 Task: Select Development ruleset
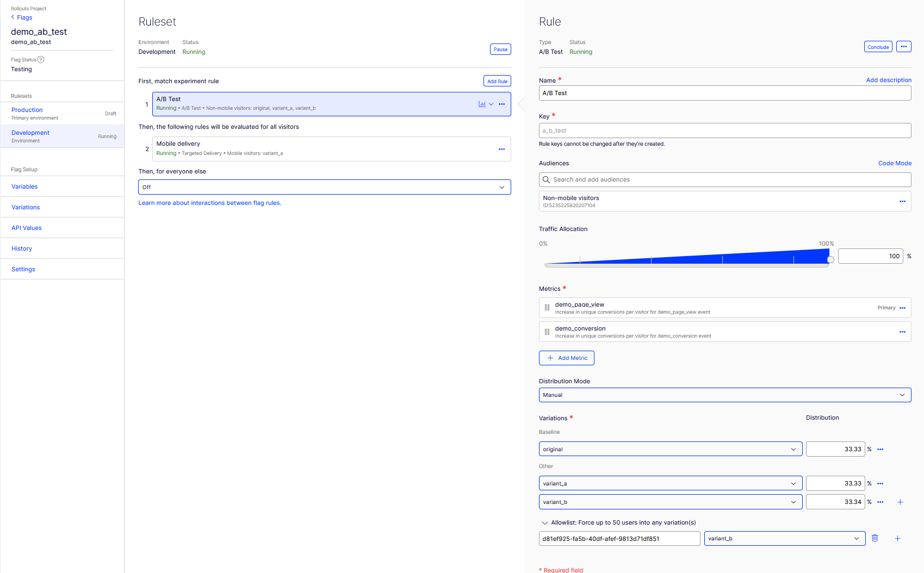click(62, 136)
